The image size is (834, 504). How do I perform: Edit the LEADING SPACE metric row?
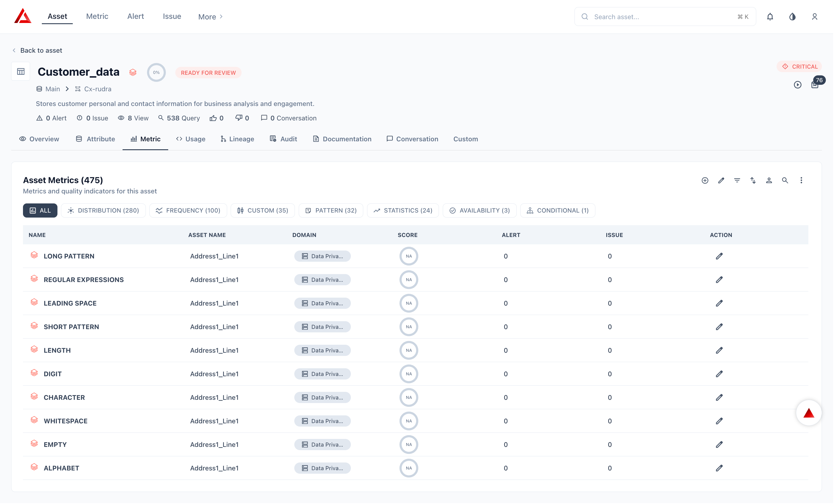coord(720,304)
